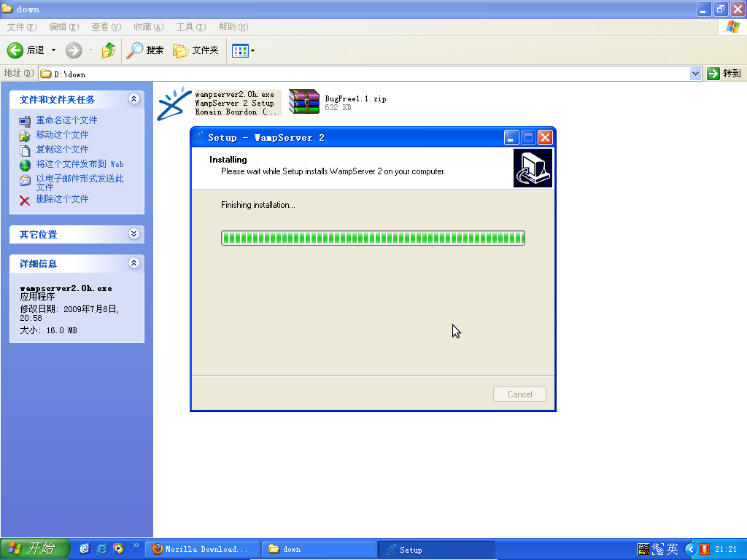Image resolution: width=747 pixels, height=560 pixels.
Task: Launch Internet Explorer from quick launch
Action: [x=101, y=548]
